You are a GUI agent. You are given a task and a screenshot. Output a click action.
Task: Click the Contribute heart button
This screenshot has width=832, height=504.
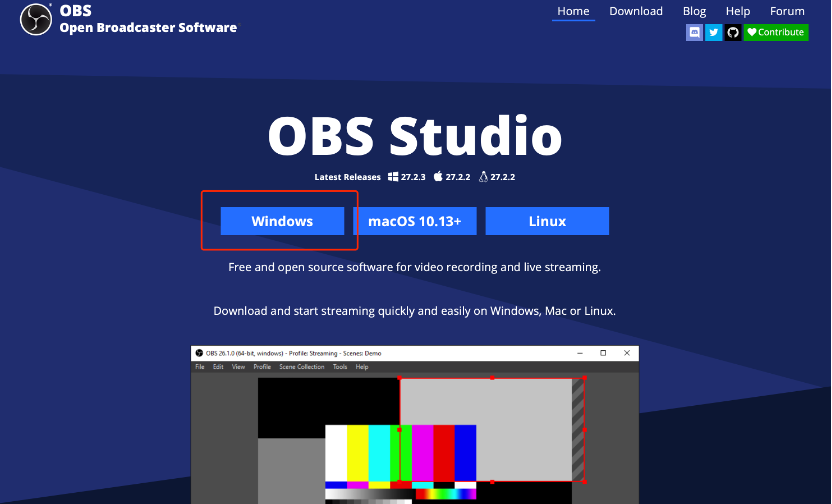click(x=776, y=32)
